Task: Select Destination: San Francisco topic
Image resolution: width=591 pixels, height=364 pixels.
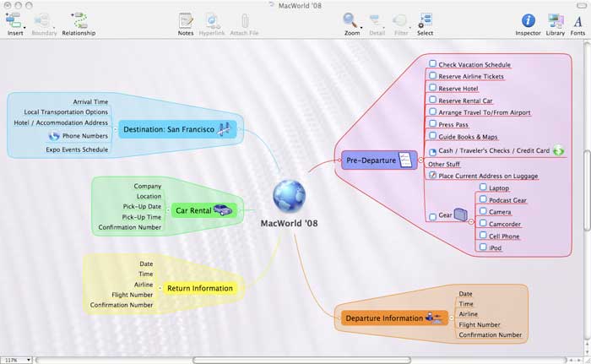Action: [177, 129]
